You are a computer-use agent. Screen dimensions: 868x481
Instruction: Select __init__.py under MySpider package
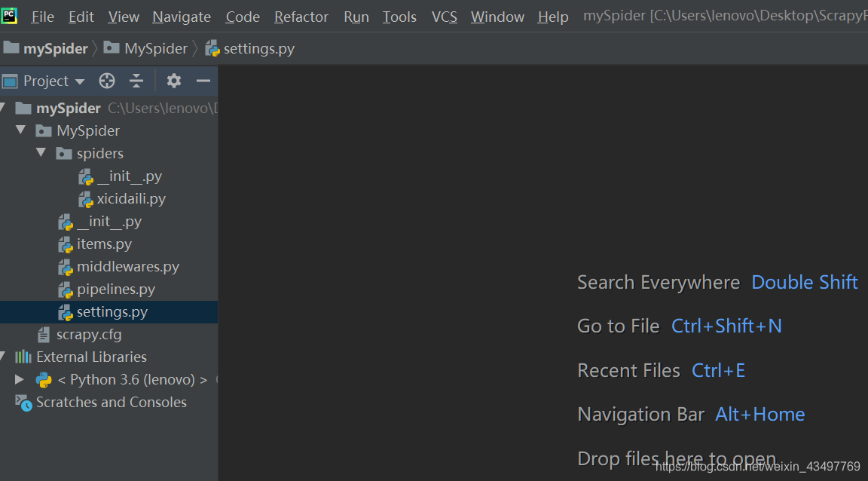coord(109,222)
